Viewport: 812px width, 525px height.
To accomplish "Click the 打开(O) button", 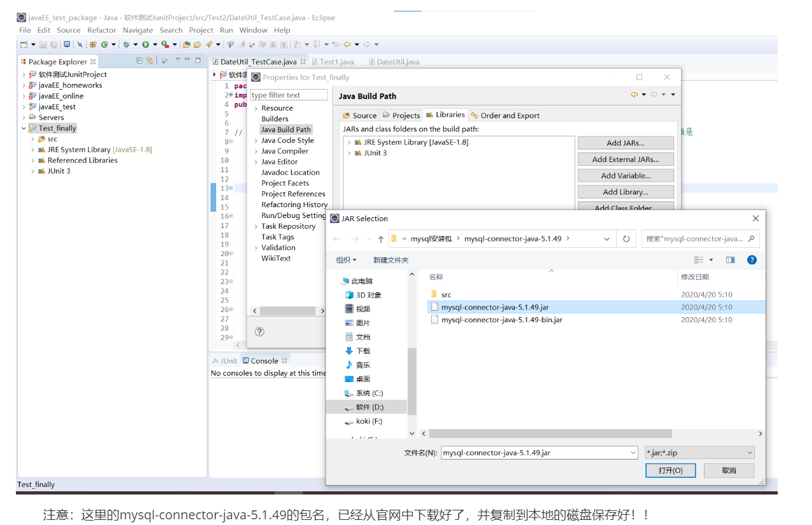I will [x=670, y=470].
